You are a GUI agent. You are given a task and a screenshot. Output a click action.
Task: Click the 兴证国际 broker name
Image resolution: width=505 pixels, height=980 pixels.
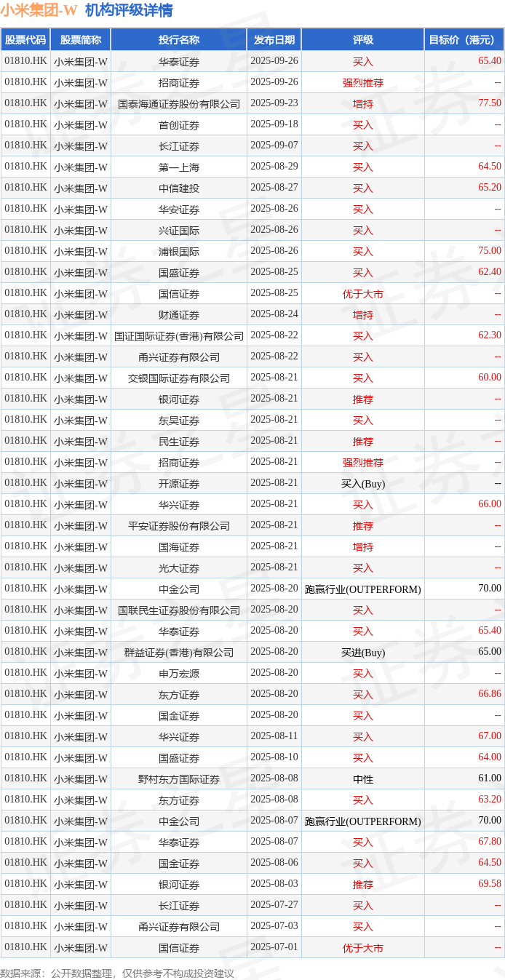179,231
